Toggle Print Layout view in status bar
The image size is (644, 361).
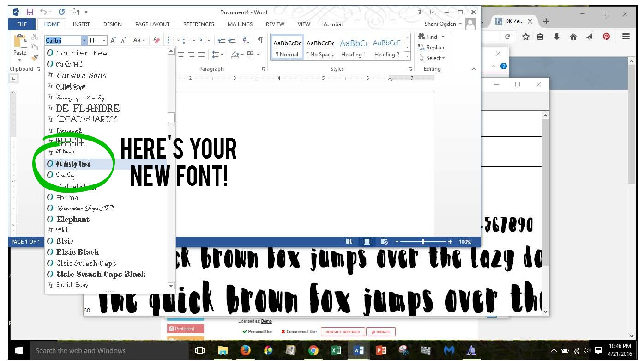click(x=367, y=242)
